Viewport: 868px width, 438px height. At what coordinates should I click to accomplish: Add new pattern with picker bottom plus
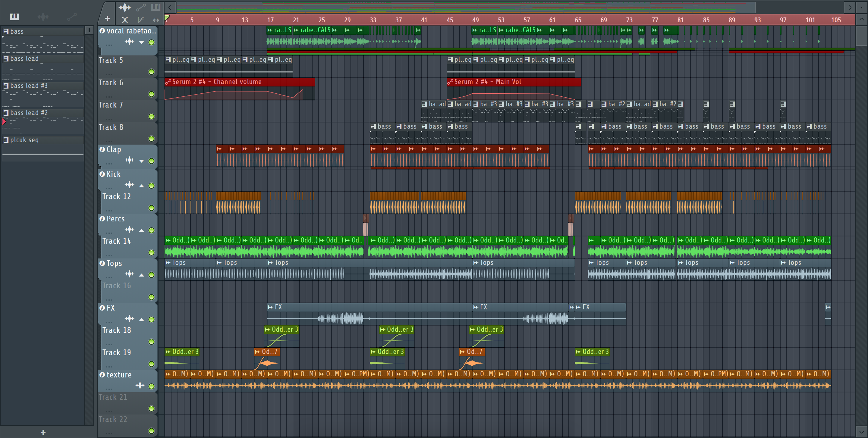[43, 432]
